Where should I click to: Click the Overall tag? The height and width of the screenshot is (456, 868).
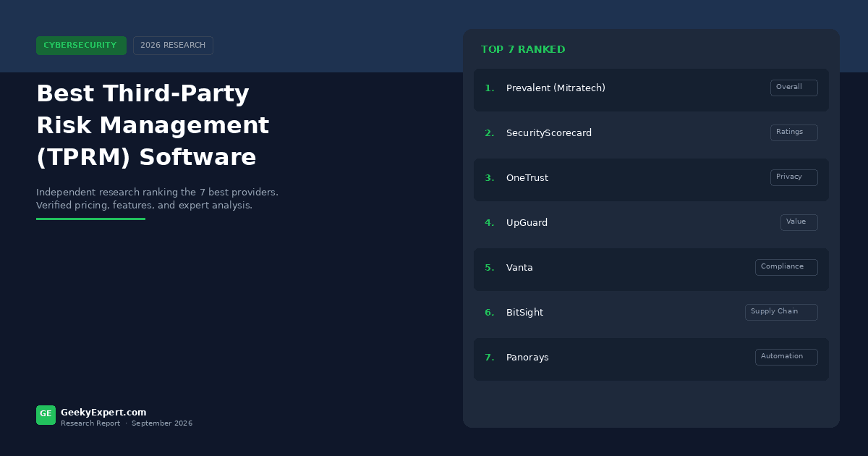[x=793, y=88]
